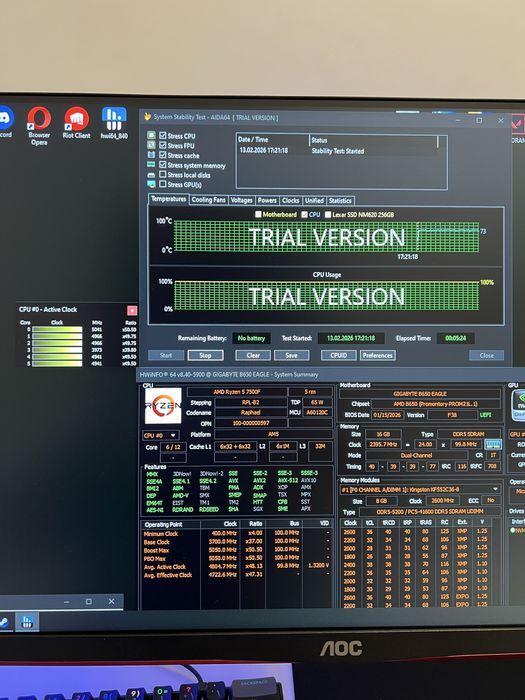Click the icon beside Stress FPU
This screenshot has height=700, width=525.
click(x=152, y=145)
